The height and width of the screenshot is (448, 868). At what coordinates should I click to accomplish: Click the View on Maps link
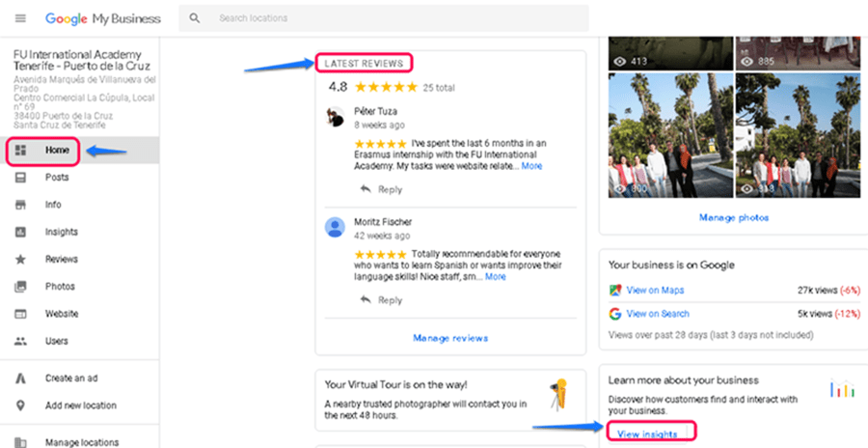655,290
